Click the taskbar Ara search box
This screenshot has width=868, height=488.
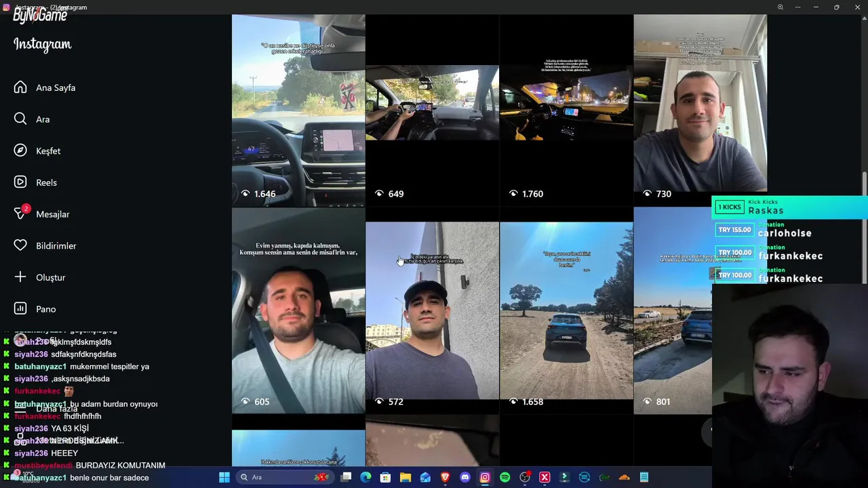click(285, 477)
